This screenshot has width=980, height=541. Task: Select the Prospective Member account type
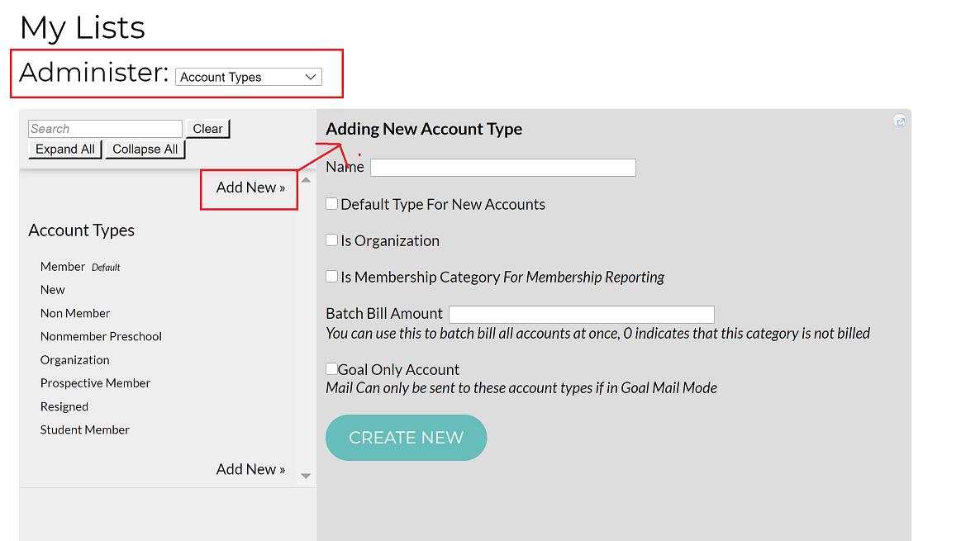click(95, 382)
